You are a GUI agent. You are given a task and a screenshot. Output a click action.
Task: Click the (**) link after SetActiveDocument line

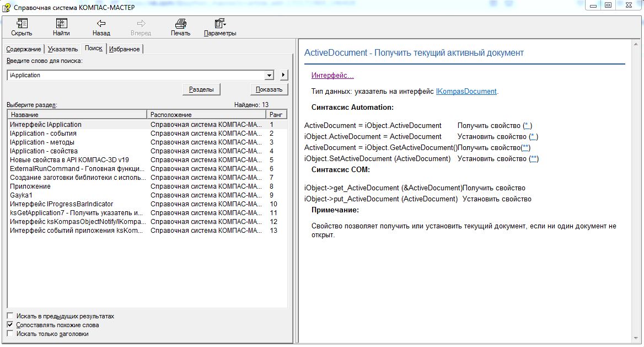(534, 159)
